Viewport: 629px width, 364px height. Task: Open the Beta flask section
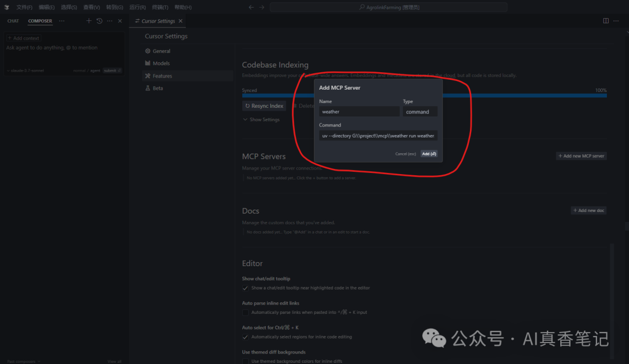(157, 89)
